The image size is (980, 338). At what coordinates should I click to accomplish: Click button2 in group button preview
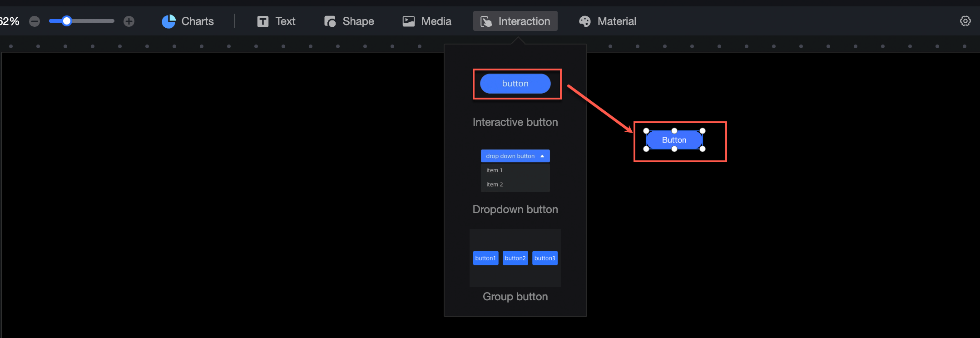point(515,258)
